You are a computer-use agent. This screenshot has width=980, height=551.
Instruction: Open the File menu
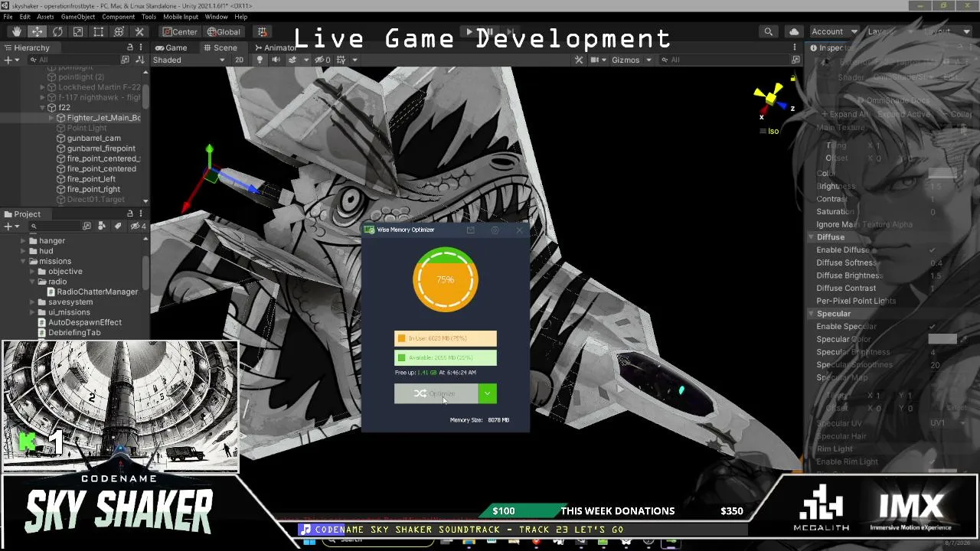tap(8, 17)
